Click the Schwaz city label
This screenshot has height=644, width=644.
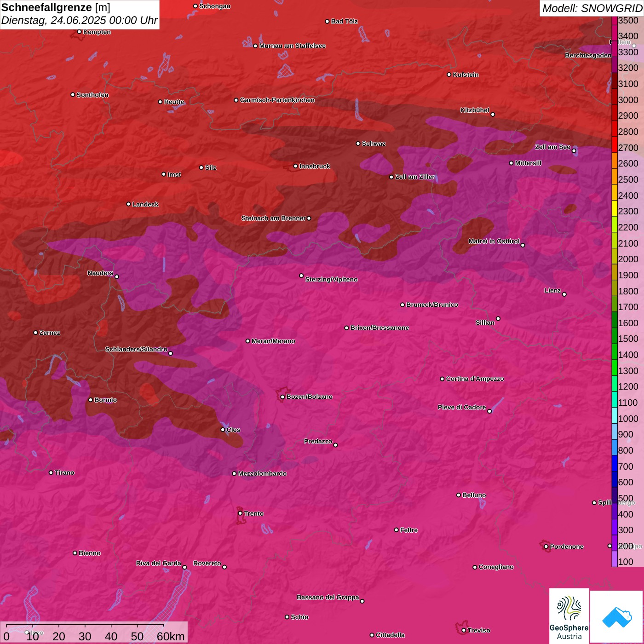[374, 144]
